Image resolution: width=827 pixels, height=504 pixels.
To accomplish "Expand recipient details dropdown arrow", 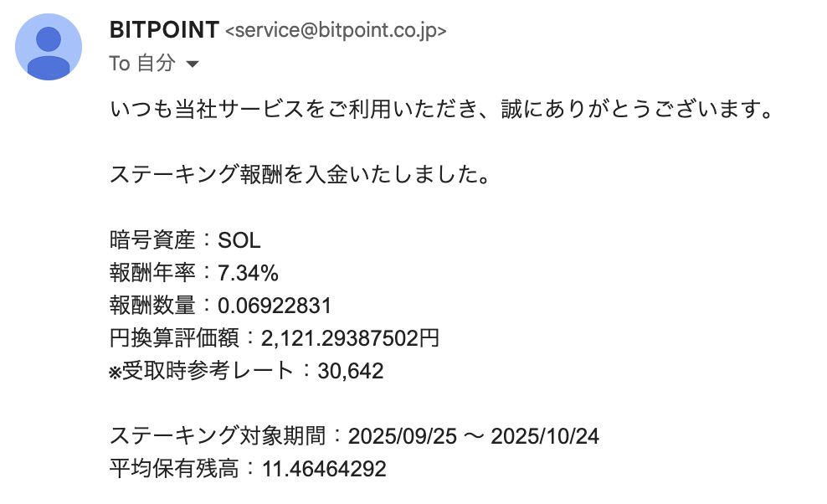I will [x=192, y=64].
